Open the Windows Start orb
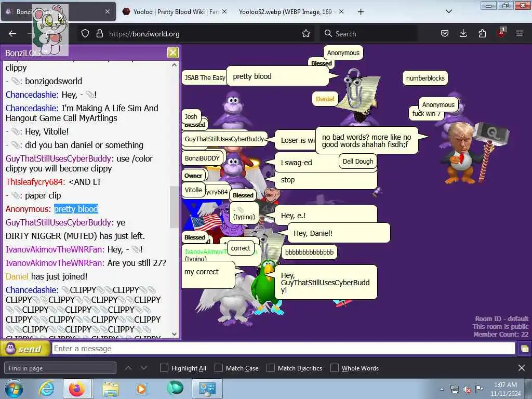The image size is (532, 399). pos(13,389)
